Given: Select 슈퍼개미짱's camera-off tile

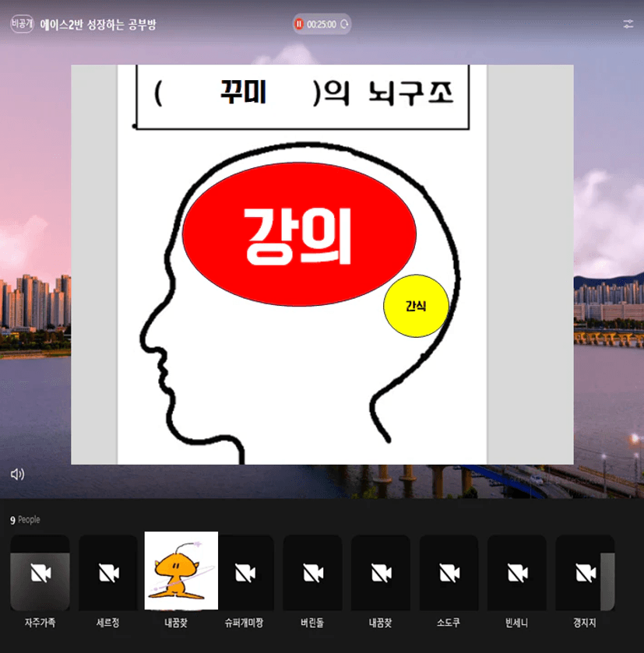Looking at the screenshot, I should tap(245, 573).
